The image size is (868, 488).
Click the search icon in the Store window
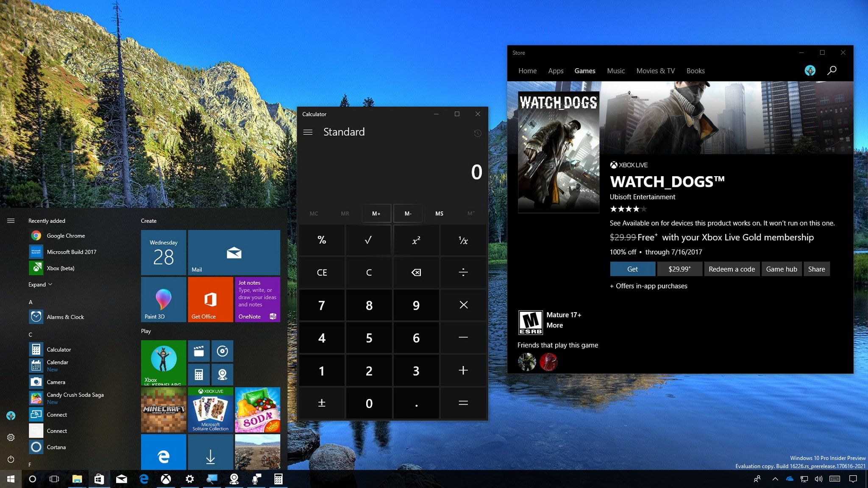832,70
